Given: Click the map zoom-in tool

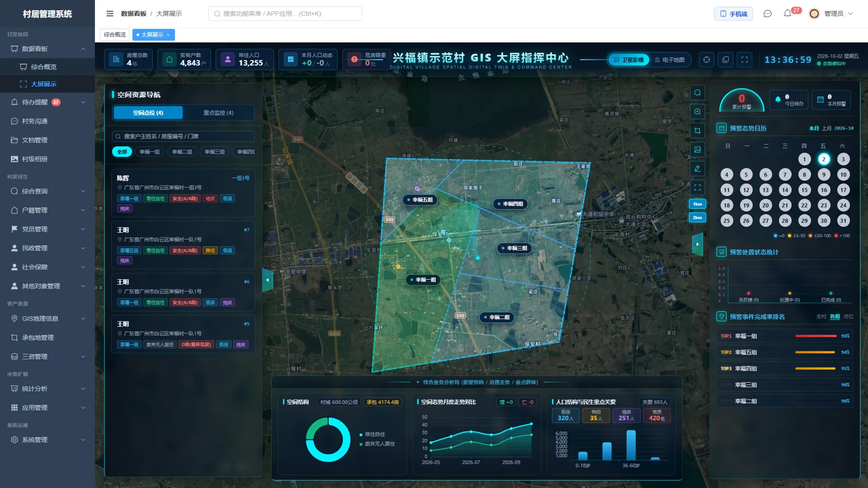Looking at the screenshot, I should tap(698, 112).
